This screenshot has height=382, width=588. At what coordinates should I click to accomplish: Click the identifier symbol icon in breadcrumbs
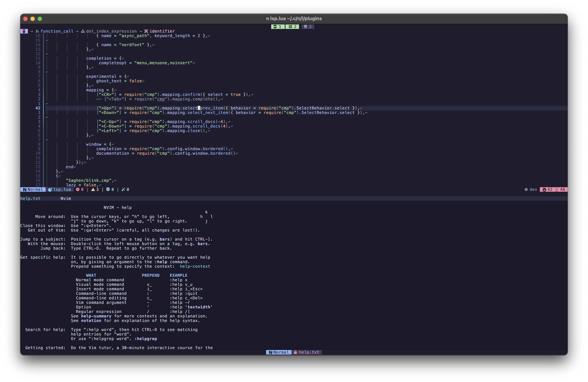[146, 31]
